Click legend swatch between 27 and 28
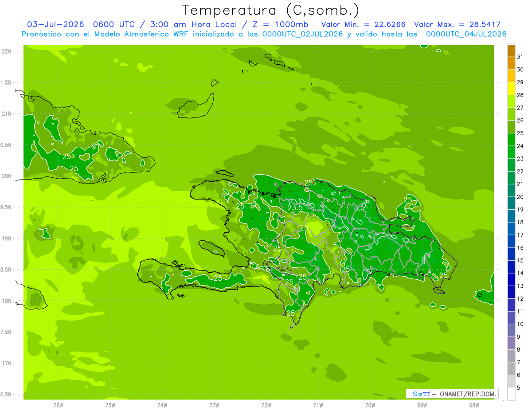This screenshot has height=411, width=532. [x=511, y=102]
